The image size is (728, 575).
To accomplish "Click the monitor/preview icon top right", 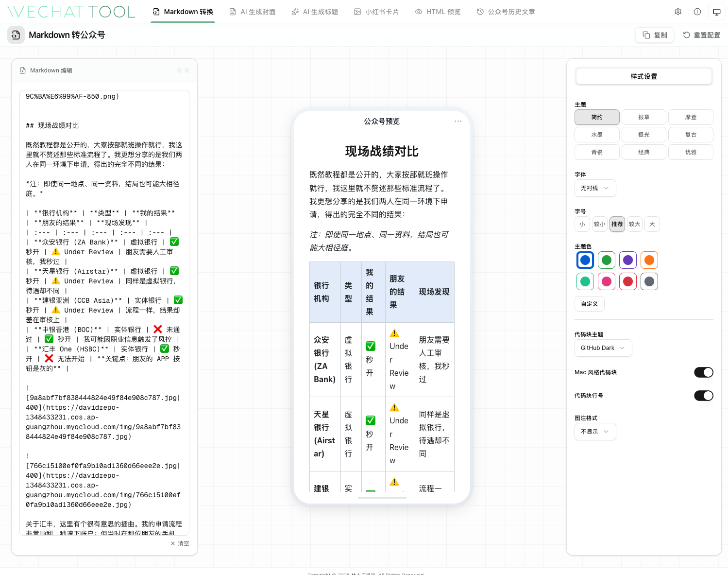I will 717,11.
